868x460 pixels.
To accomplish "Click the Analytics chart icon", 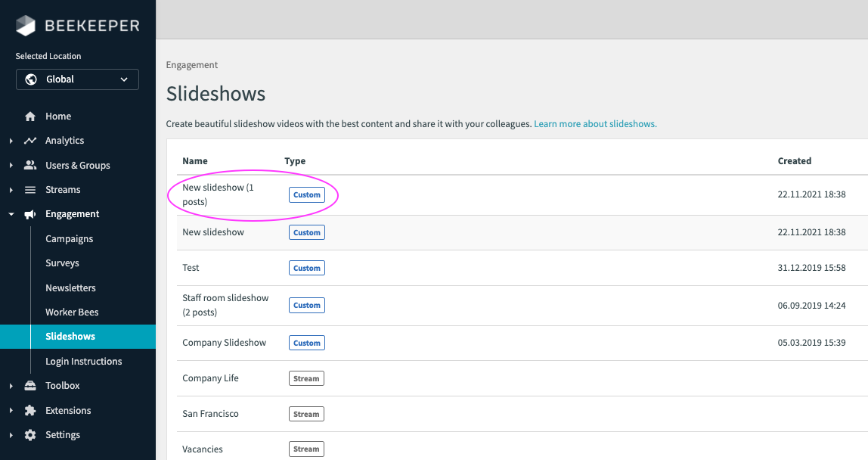I will point(30,141).
